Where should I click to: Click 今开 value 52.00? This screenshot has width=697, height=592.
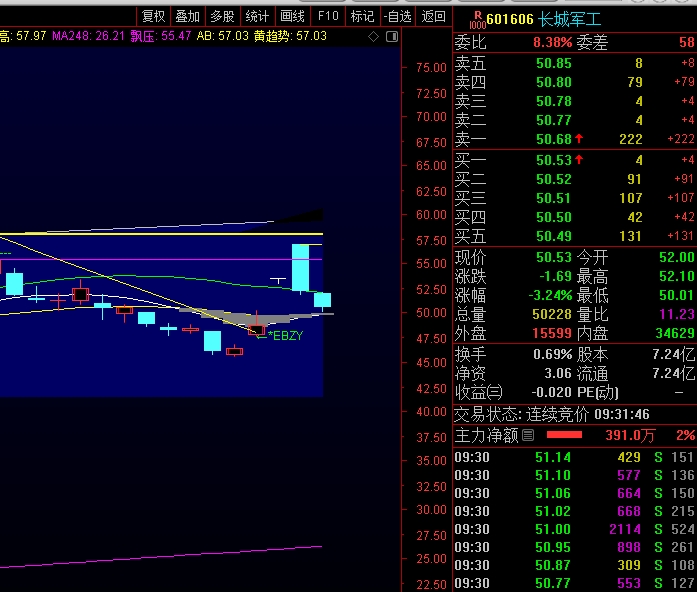tap(677, 257)
